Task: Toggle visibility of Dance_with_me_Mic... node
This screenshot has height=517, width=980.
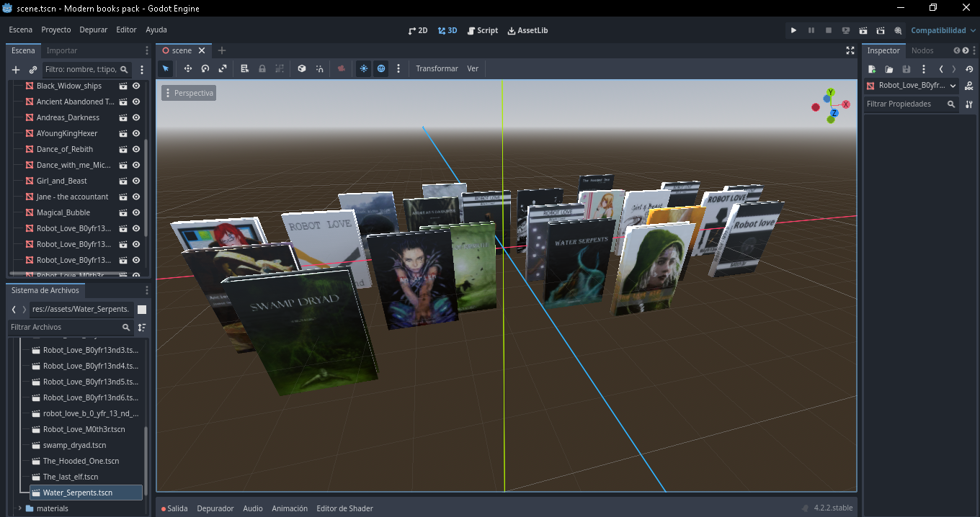Action: click(136, 165)
